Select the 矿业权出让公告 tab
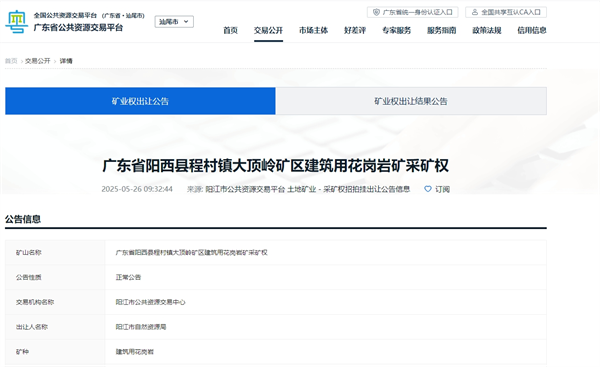 (140, 101)
